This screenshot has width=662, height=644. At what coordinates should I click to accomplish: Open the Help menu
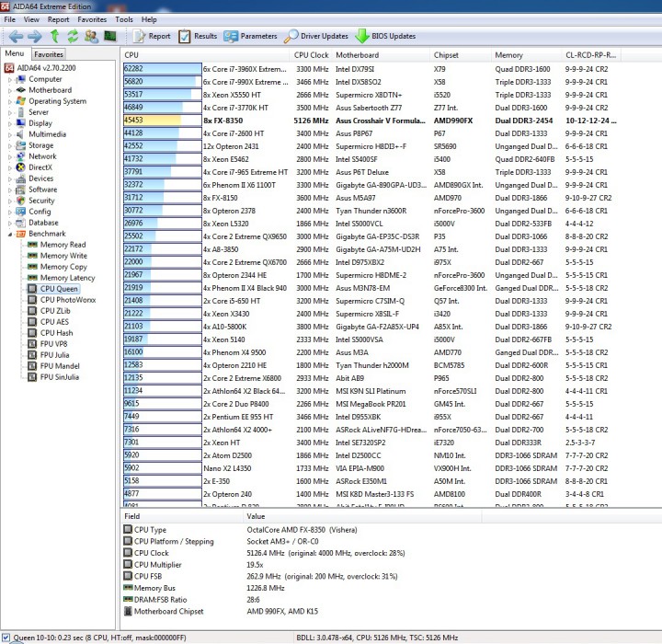(149, 19)
